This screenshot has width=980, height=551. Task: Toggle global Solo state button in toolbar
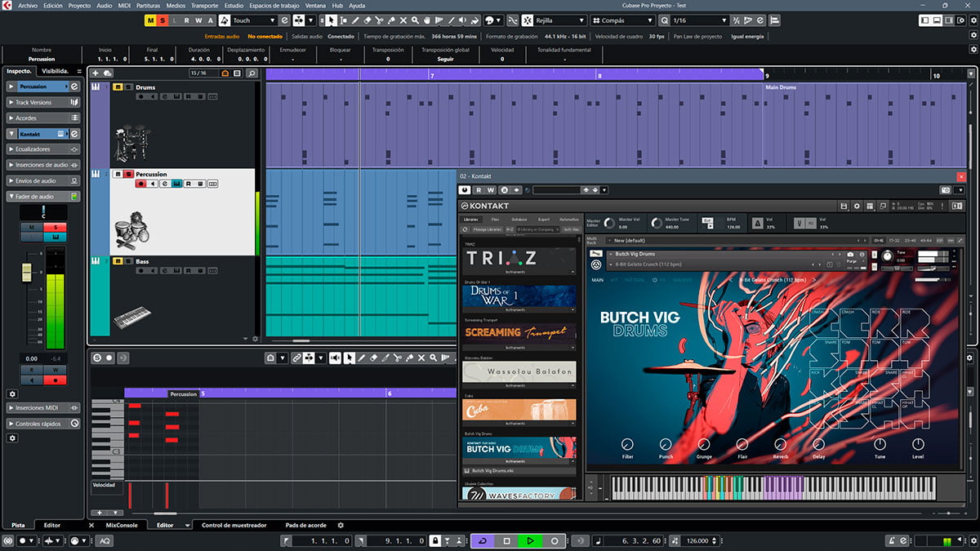(x=163, y=20)
